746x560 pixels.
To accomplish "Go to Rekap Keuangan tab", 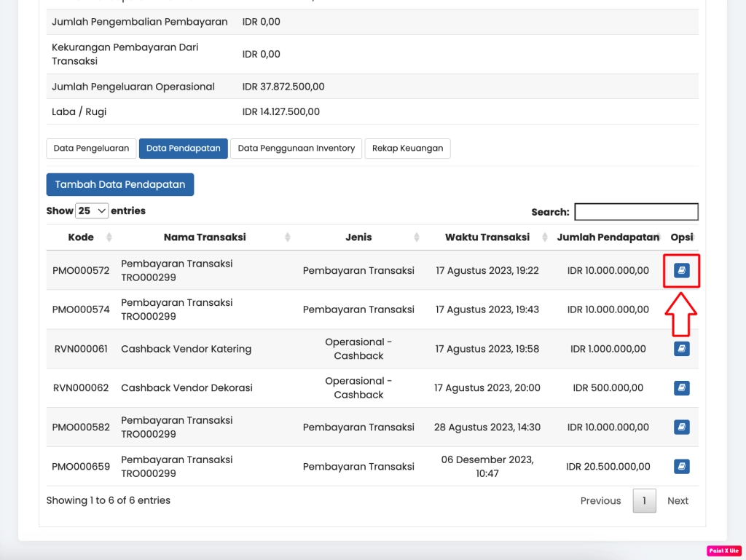I will (x=407, y=149).
